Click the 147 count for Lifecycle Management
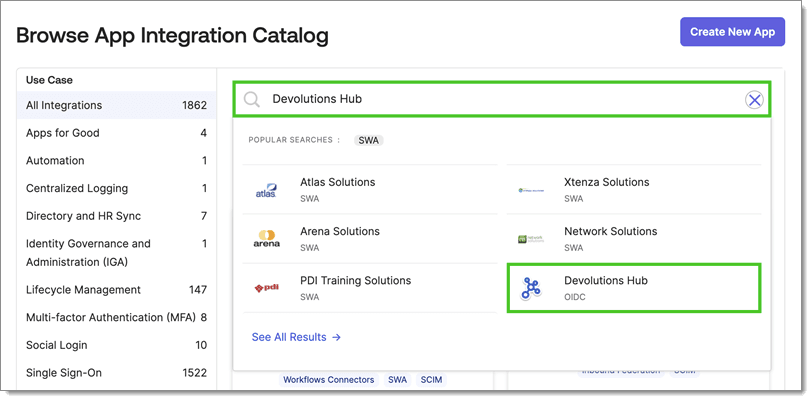The height and width of the screenshot is (401, 812). tap(198, 290)
